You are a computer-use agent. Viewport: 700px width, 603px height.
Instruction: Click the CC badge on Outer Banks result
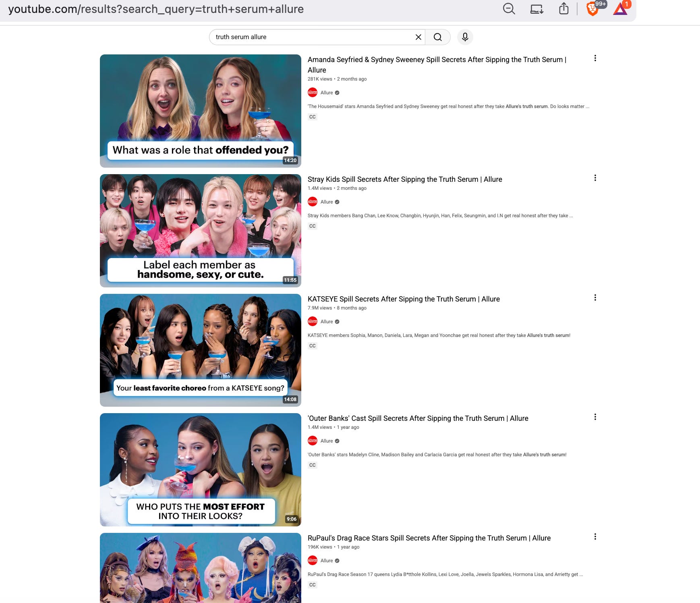(313, 465)
